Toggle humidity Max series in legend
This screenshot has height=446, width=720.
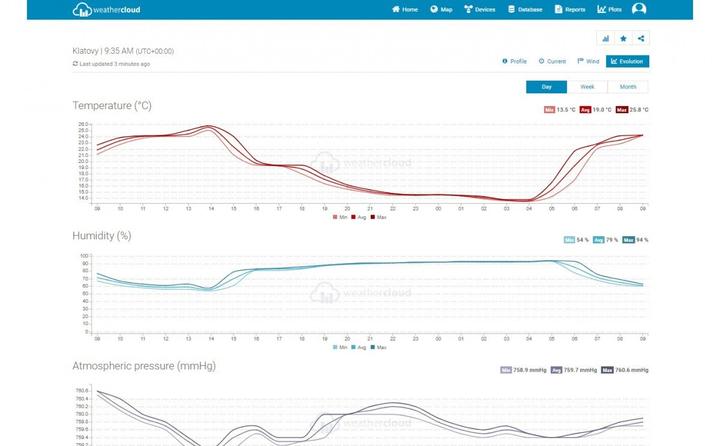(x=378, y=348)
